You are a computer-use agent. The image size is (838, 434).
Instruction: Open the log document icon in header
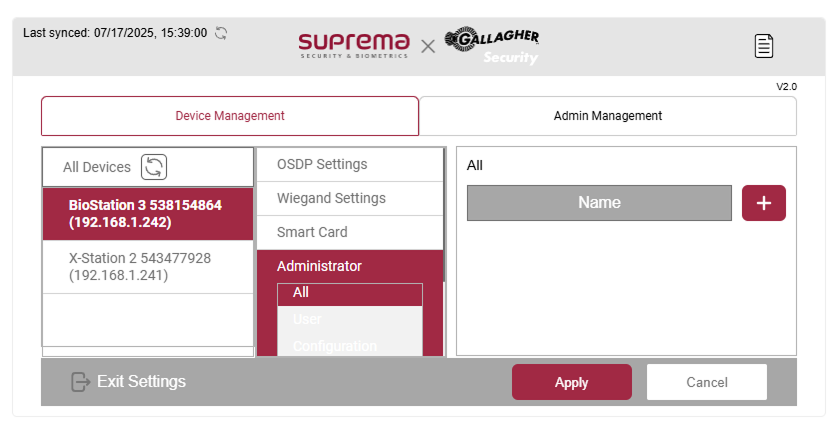pos(764,46)
